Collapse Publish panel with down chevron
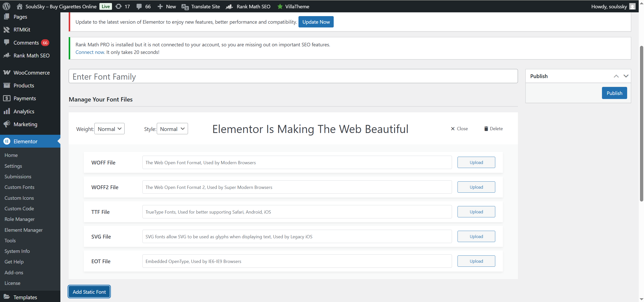Image resolution: width=644 pixels, height=302 pixels. click(626, 76)
